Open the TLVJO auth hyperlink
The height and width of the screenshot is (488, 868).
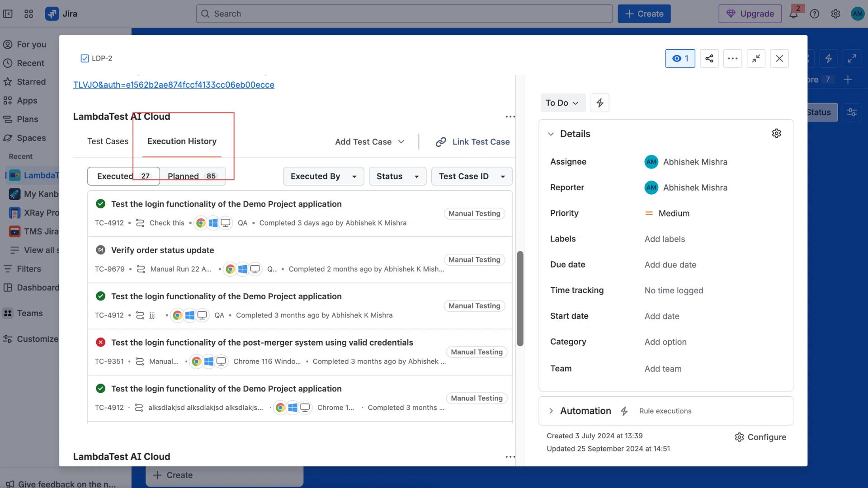[x=174, y=85]
